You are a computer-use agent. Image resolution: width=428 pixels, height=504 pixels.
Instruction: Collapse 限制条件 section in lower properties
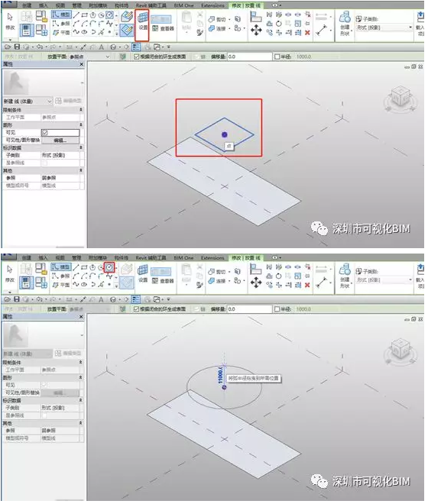pyautogui.click(x=81, y=362)
